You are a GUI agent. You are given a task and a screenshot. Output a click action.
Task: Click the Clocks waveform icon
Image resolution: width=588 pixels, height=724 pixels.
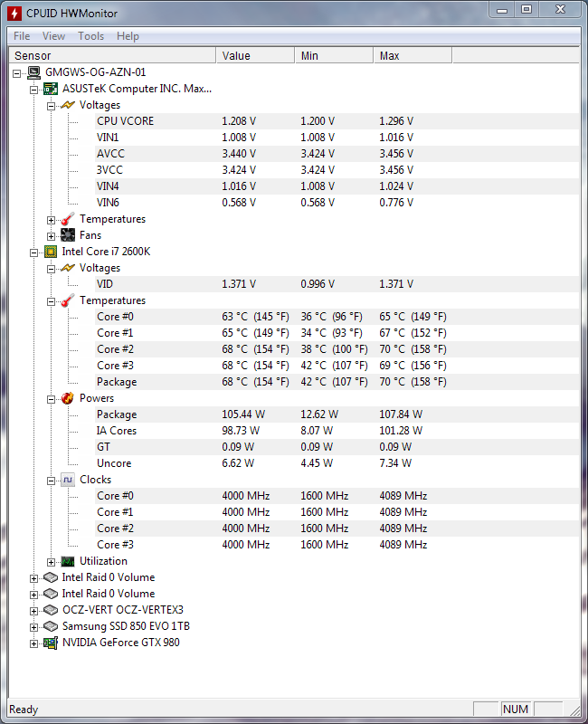[x=68, y=480]
